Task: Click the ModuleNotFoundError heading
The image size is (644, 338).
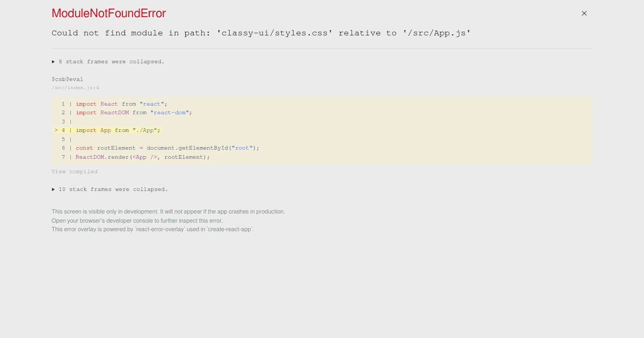Action: pos(108,13)
